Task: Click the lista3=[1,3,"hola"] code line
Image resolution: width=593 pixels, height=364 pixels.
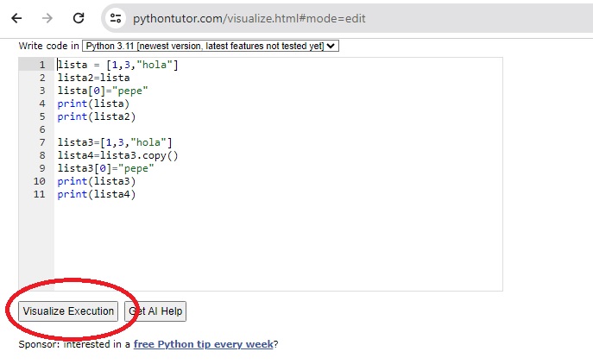Action: tap(115, 142)
